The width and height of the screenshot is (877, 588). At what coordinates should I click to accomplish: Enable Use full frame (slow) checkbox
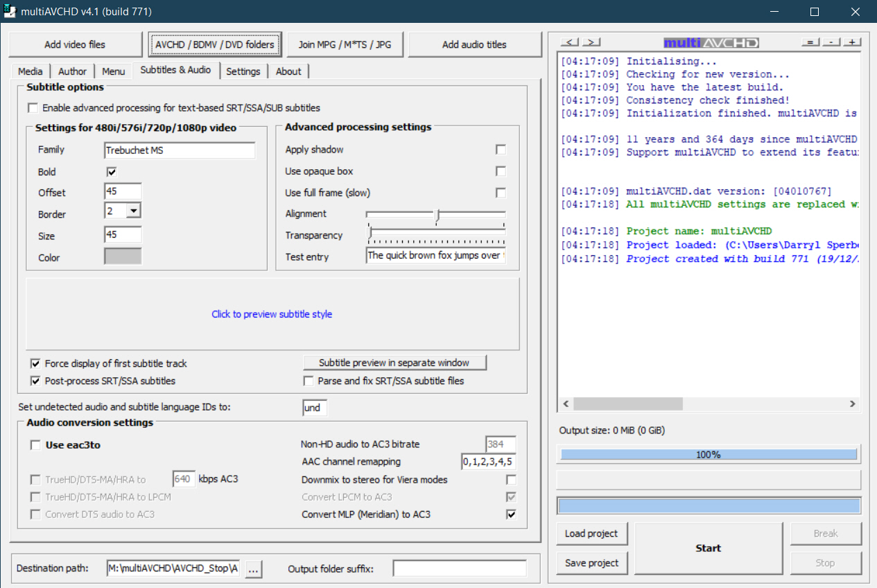(501, 193)
